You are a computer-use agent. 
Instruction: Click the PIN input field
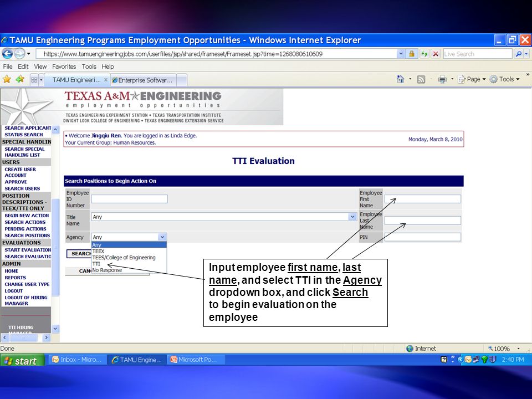click(x=423, y=237)
